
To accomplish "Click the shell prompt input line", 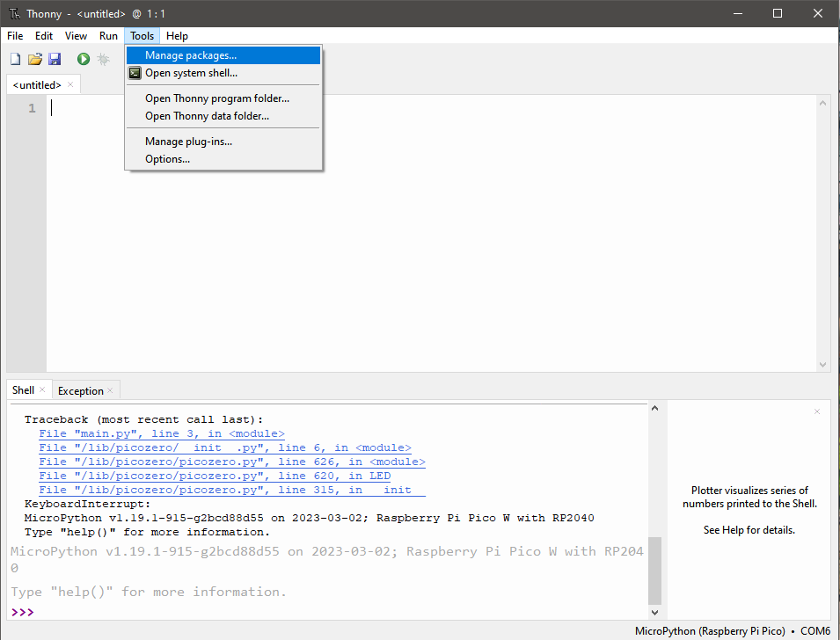I will 334,612.
